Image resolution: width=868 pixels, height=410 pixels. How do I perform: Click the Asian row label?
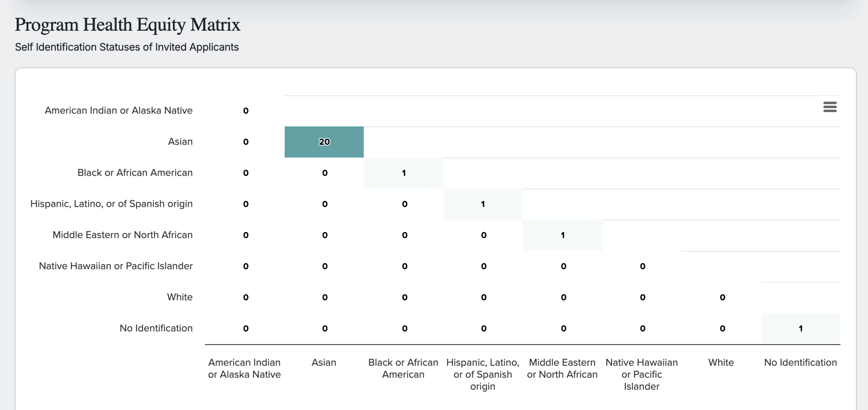tap(180, 142)
